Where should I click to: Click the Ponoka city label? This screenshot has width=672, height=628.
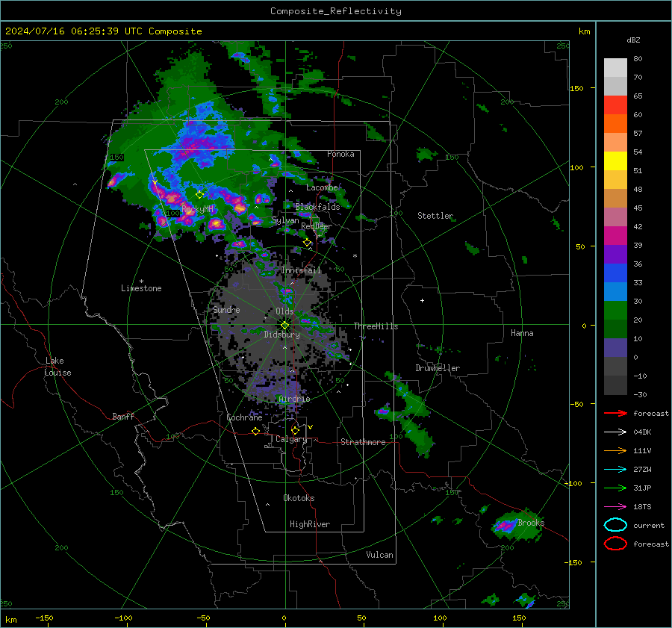[340, 154]
